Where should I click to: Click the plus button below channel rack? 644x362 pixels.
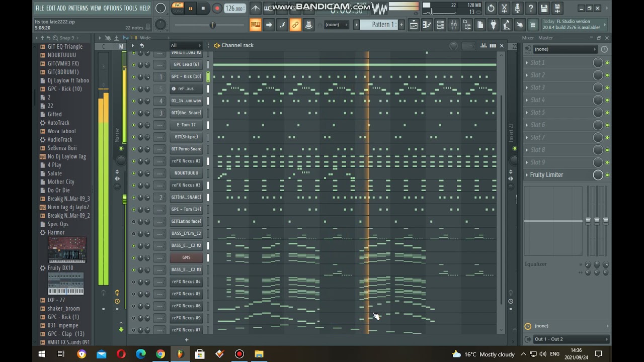pos(186,340)
